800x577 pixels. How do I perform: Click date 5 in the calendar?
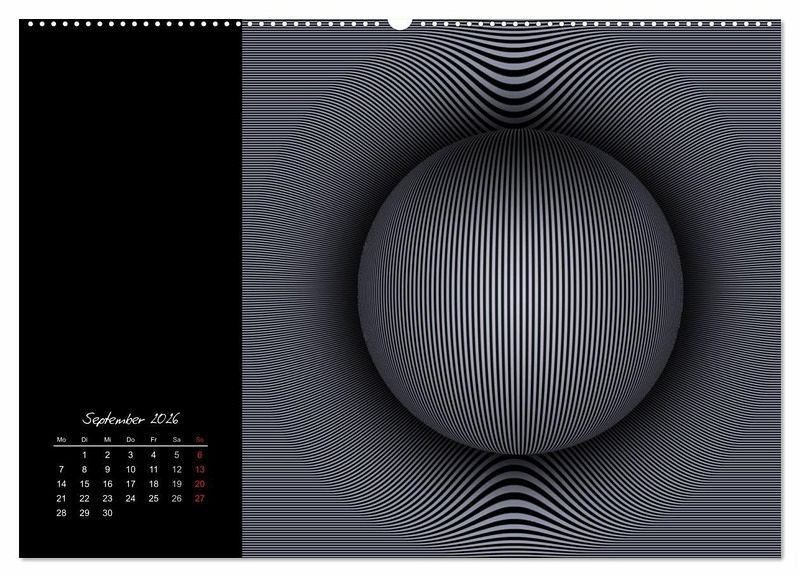tap(177, 455)
